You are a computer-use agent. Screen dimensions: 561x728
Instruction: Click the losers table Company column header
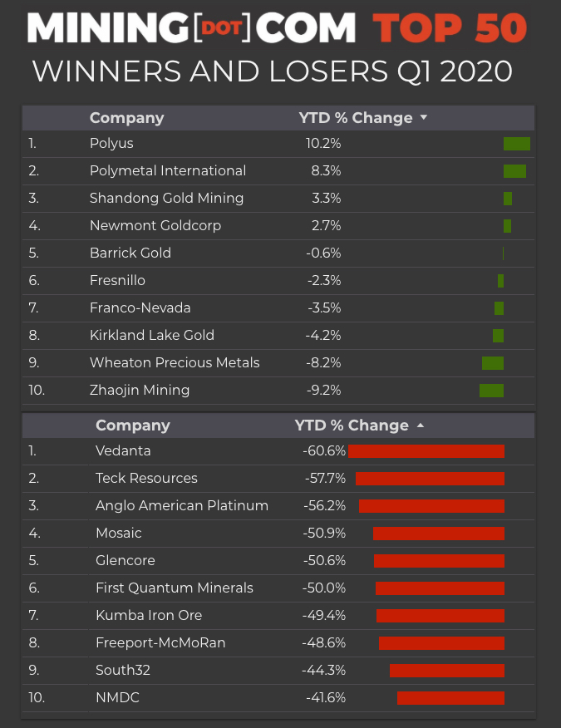point(132,425)
